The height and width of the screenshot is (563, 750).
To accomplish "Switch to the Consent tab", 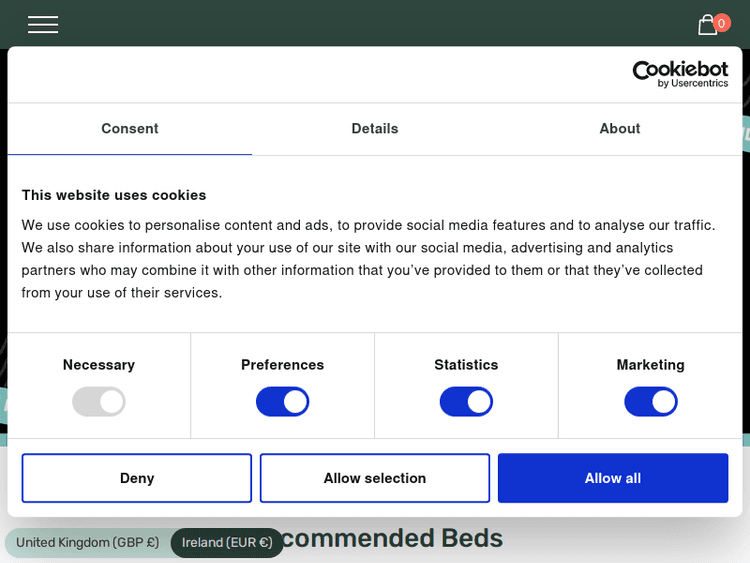I will (130, 129).
